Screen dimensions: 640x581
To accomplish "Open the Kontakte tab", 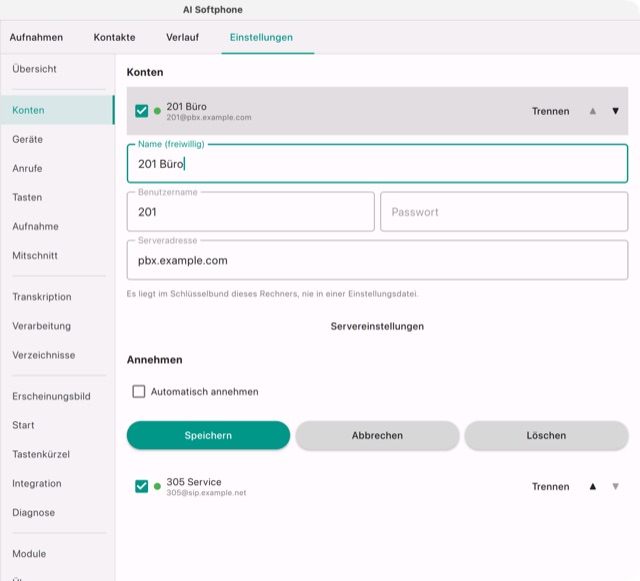I will point(114,37).
